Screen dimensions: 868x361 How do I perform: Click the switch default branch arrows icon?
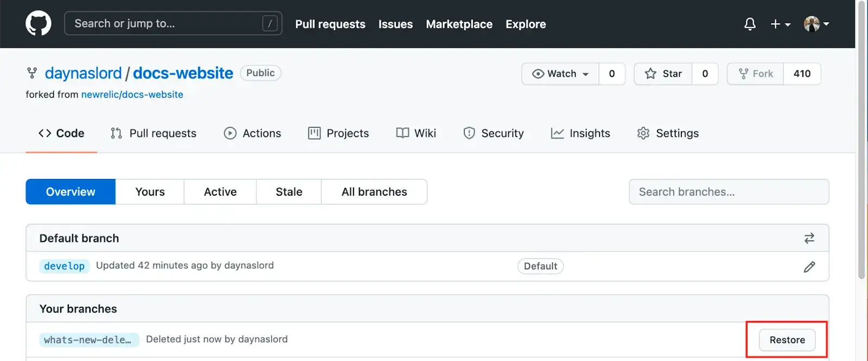(x=809, y=238)
